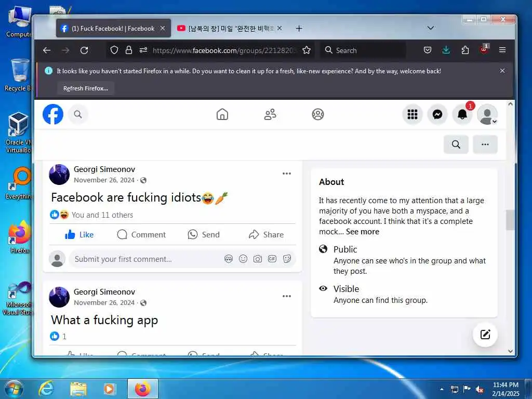Switch to the Facebook tab in Firefox

pos(113,29)
